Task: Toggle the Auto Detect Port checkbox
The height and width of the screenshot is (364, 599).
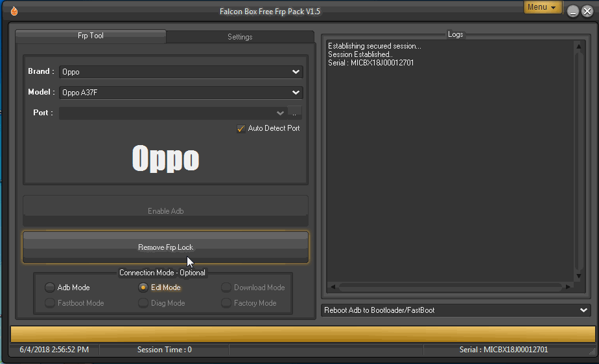Action: click(x=241, y=129)
